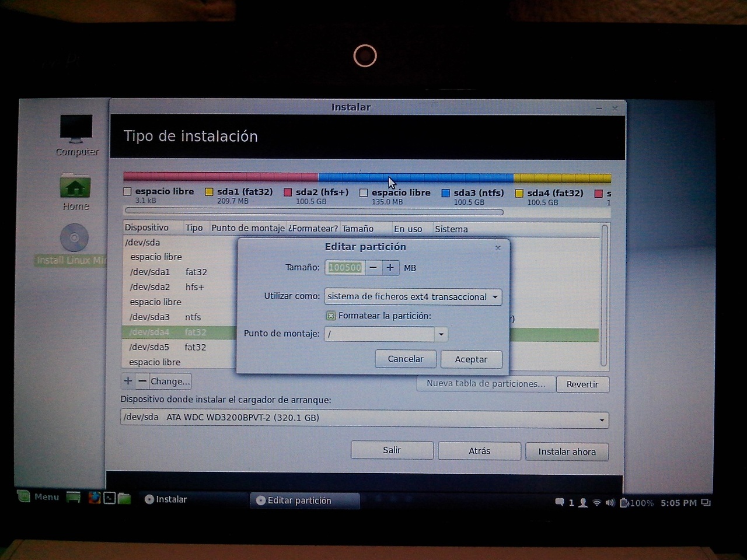
Task: Click the add partition plus button
Action: (128, 381)
